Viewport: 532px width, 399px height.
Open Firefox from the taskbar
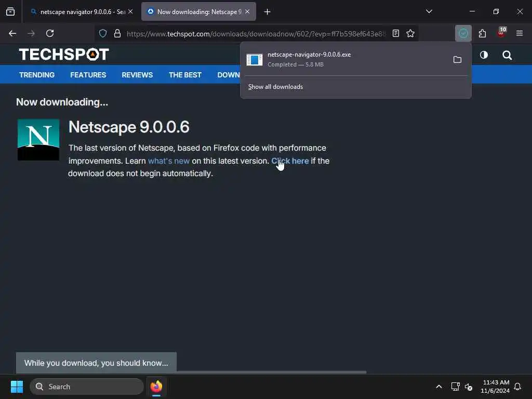click(156, 387)
